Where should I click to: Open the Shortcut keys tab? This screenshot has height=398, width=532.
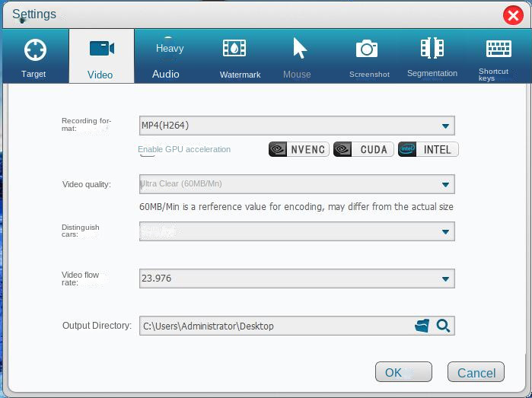click(498, 56)
